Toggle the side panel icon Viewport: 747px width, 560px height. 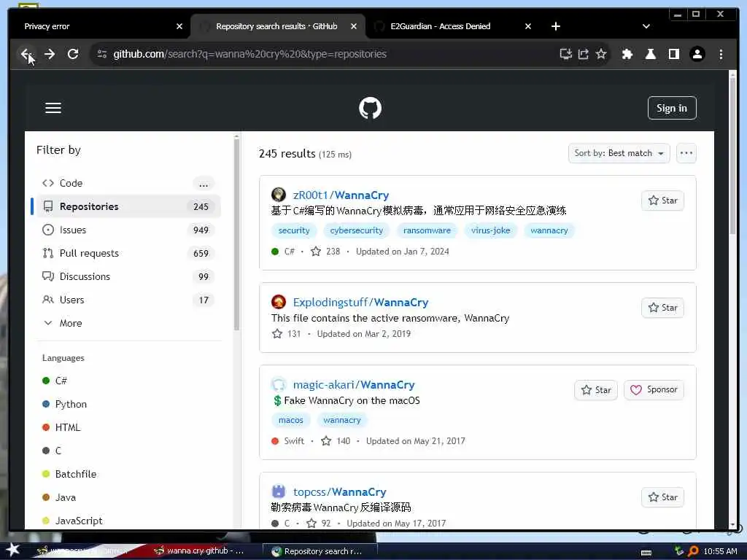pos(673,54)
